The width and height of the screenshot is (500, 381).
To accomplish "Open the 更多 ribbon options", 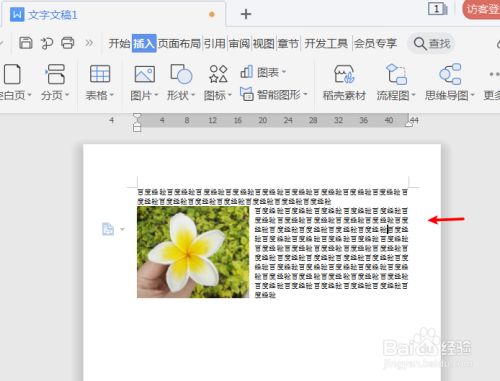I will tap(493, 83).
